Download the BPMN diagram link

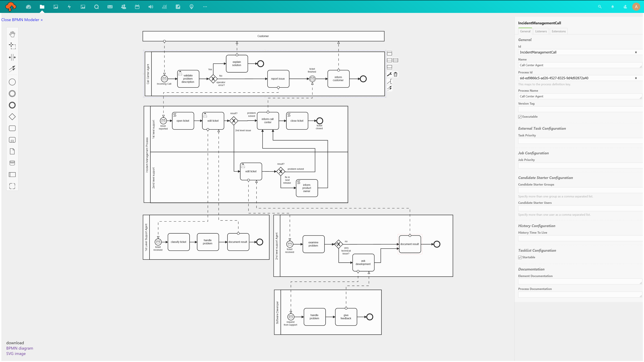pyautogui.click(x=19, y=348)
